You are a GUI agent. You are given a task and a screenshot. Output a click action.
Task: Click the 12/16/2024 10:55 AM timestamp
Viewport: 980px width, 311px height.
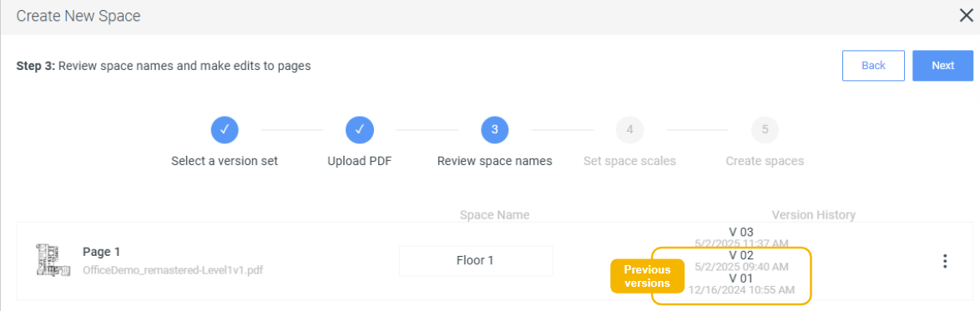coord(741,290)
